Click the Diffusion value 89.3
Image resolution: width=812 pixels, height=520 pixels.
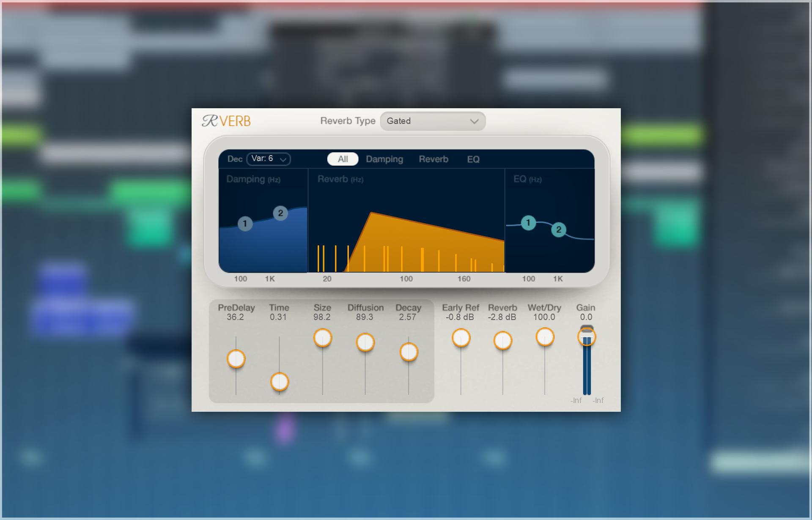pos(365,317)
